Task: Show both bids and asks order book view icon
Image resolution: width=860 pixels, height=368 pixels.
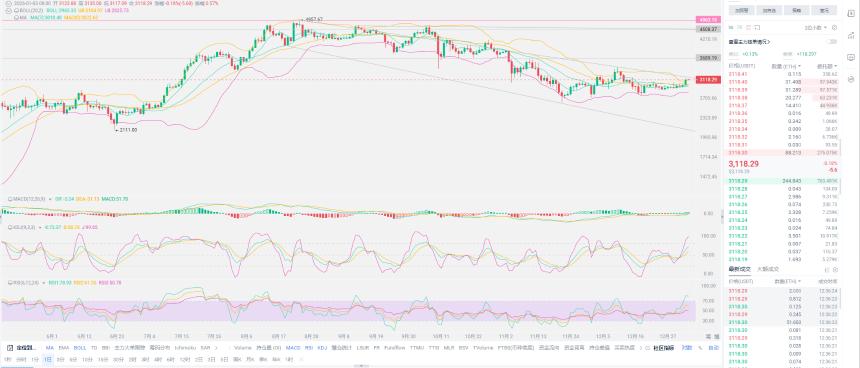Action: point(731,27)
